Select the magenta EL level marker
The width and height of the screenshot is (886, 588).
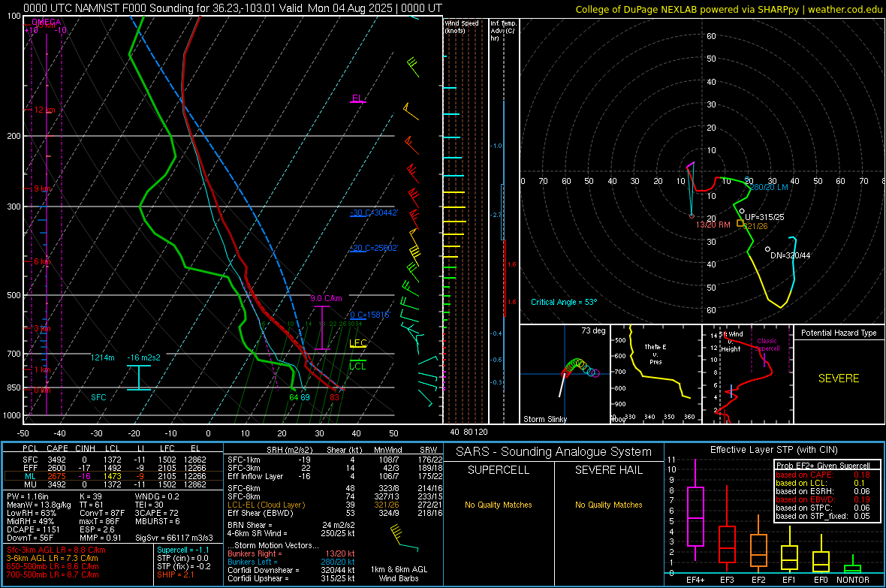pos(357,98)
